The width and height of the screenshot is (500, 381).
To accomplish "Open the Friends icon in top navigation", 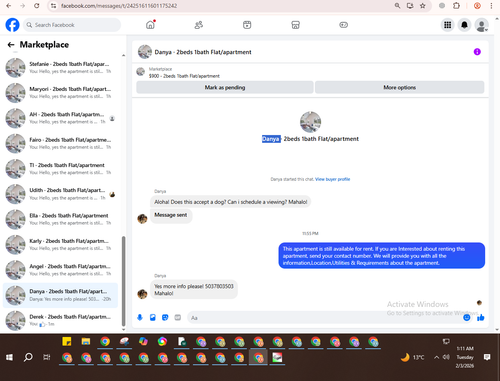I will (199, 25).
